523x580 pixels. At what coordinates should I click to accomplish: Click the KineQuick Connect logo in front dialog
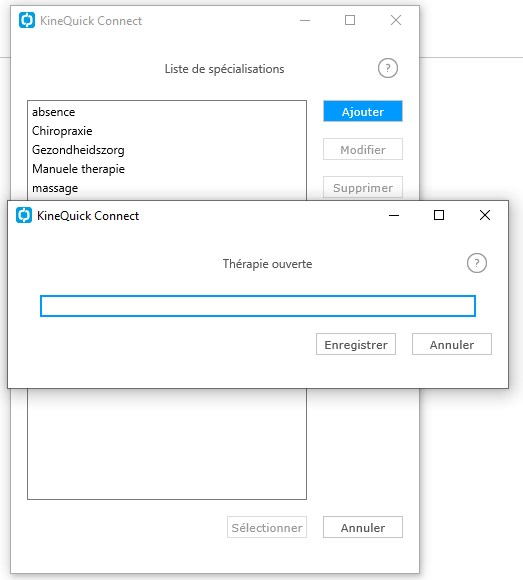24,215
